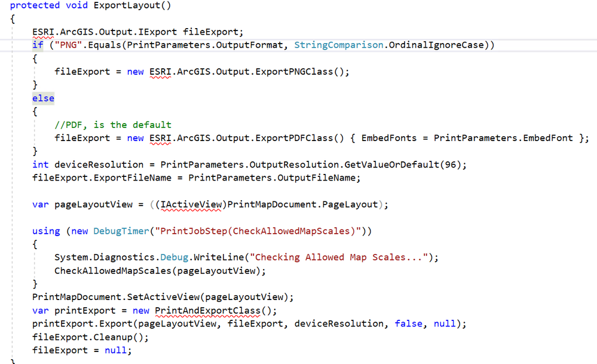
Task: Click the //PDF, is the default comment
Action: point(113,125)
